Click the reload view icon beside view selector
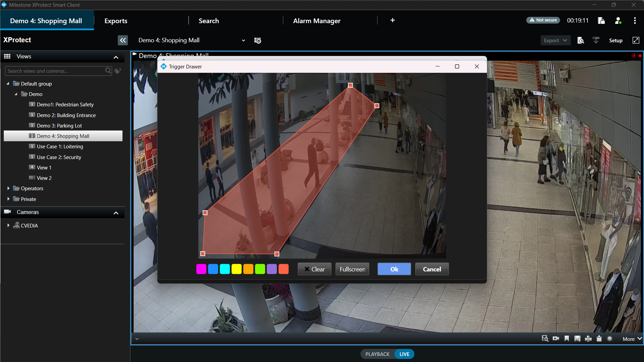The height and width of the screenshot is (362, 644). pyautogui.click(x=258, y=40)
